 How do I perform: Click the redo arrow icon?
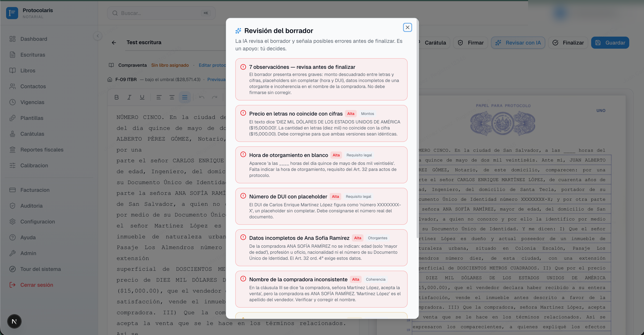(x=214, y=97)
